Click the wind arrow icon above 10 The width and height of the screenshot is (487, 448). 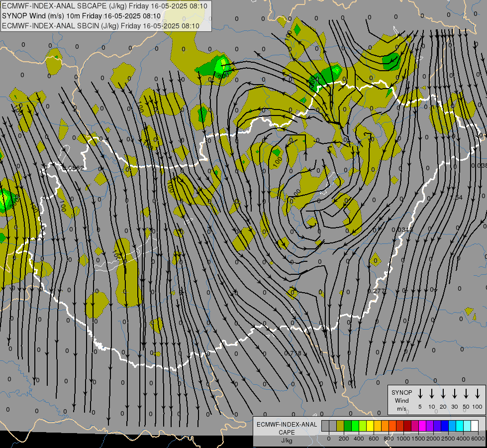click(x=431, y=394)
